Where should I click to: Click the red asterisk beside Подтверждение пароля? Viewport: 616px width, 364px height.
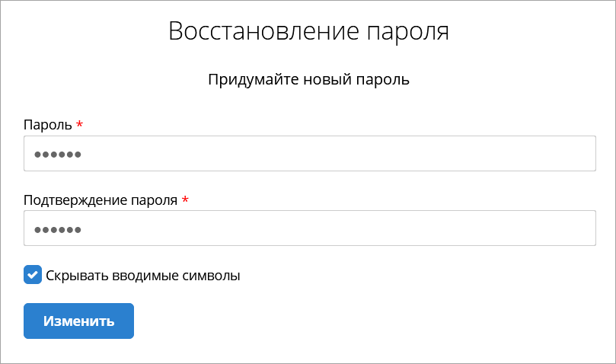point(185,200)
